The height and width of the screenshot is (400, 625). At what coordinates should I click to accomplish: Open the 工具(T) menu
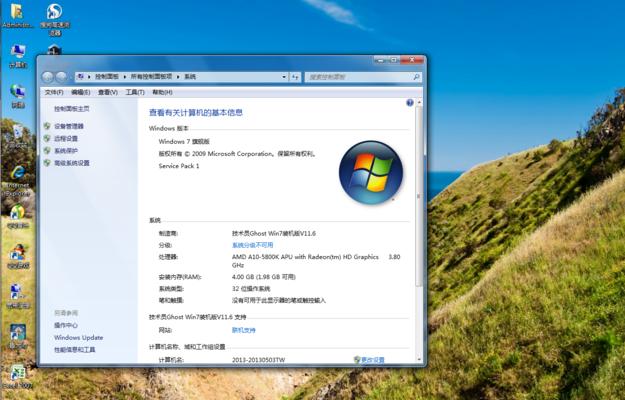[135, 92]
